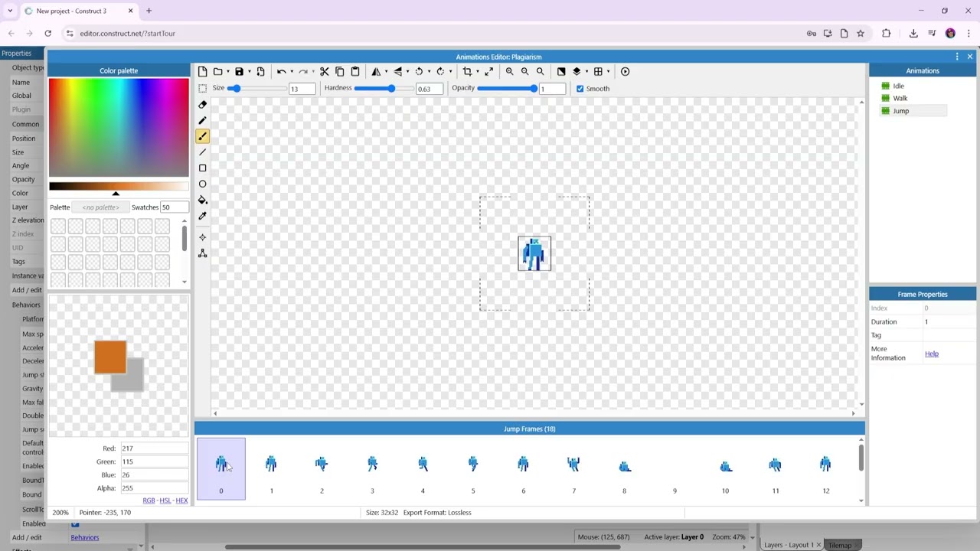Viewport: 980px width, 551px height.
Task: Select the Line tool
Action: point(202,152)
